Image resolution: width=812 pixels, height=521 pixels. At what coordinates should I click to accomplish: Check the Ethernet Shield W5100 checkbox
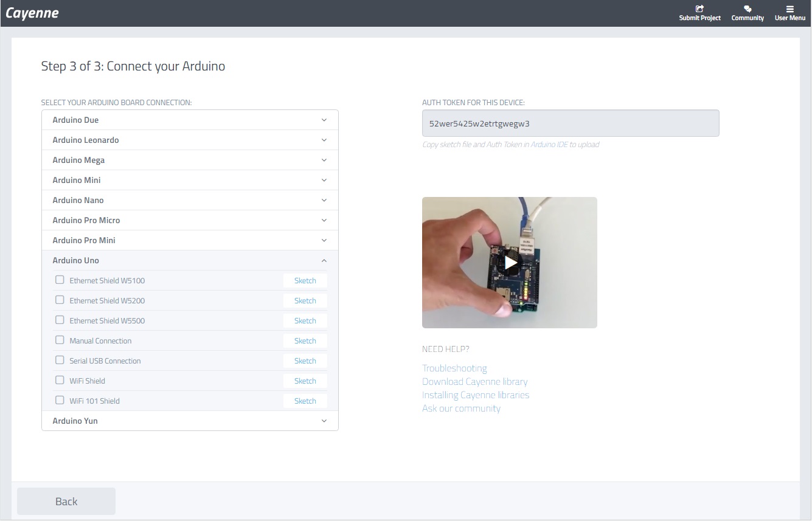tap(60, 280)
